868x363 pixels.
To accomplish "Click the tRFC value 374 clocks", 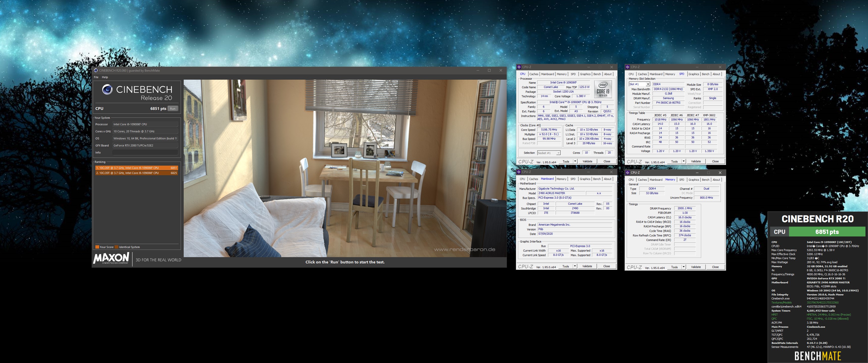I will [685, 235].
